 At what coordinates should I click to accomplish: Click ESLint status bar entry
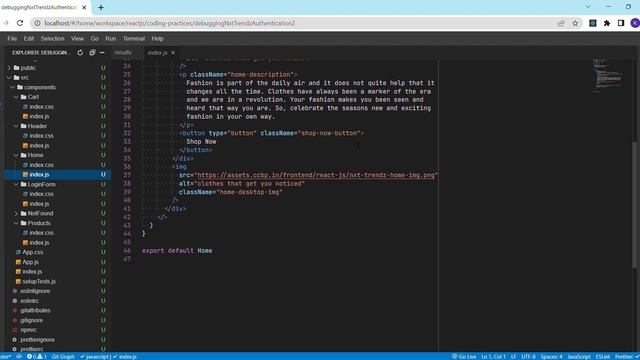tap(602, 356)
